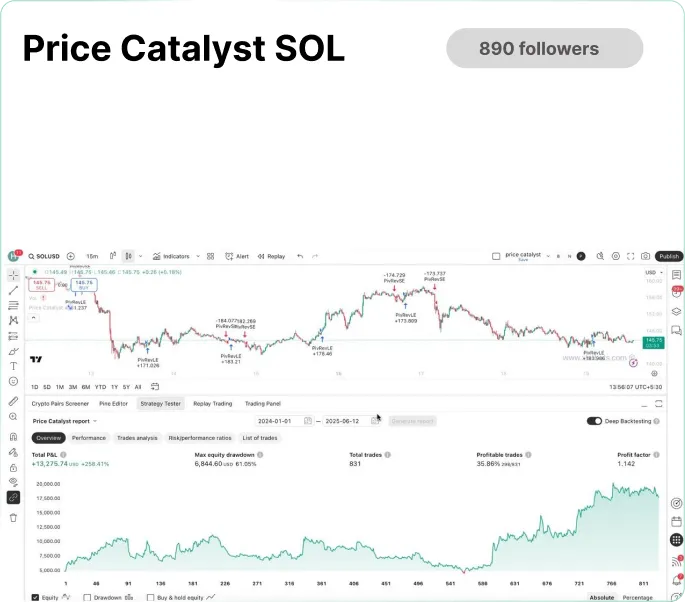The image size is (685, 602).
Task: Start bar Replay mode
Action: 271,256
